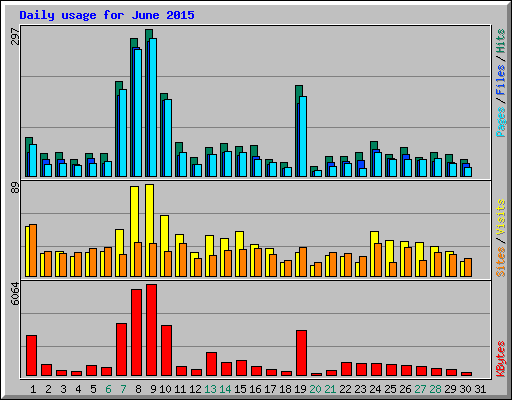Click day label 22 on the x-axis

coord(345,389)
